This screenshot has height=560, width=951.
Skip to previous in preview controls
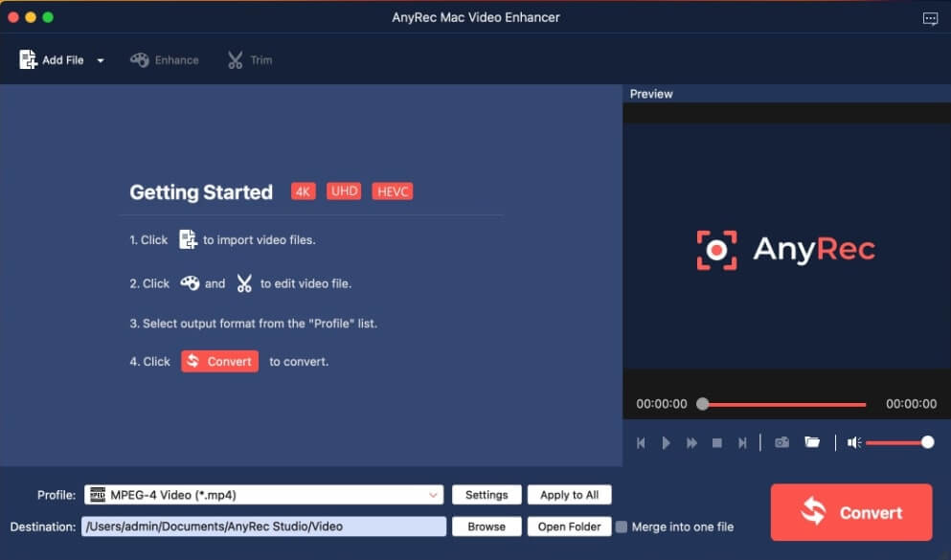click(641, 443)
